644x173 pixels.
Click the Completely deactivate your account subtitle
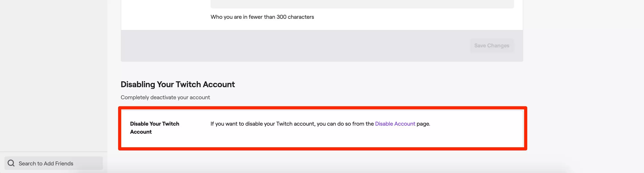coord(165,97)
